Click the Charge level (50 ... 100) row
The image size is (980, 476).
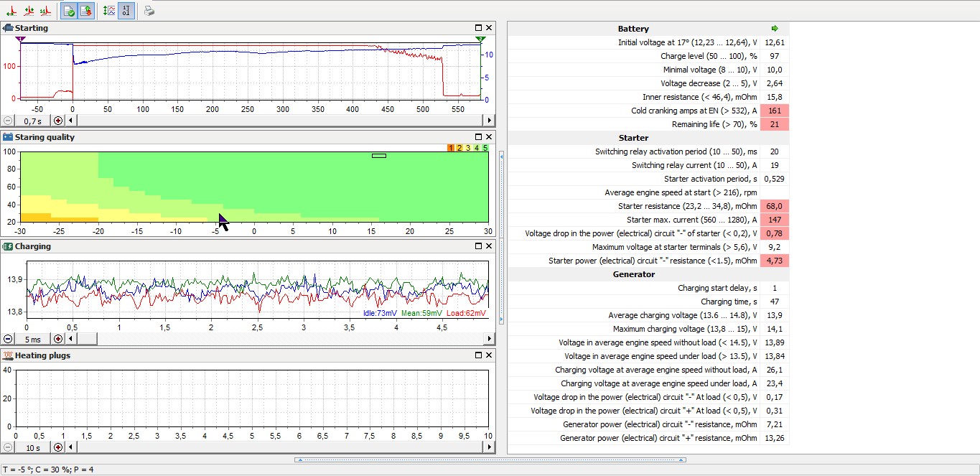(648, 56)
